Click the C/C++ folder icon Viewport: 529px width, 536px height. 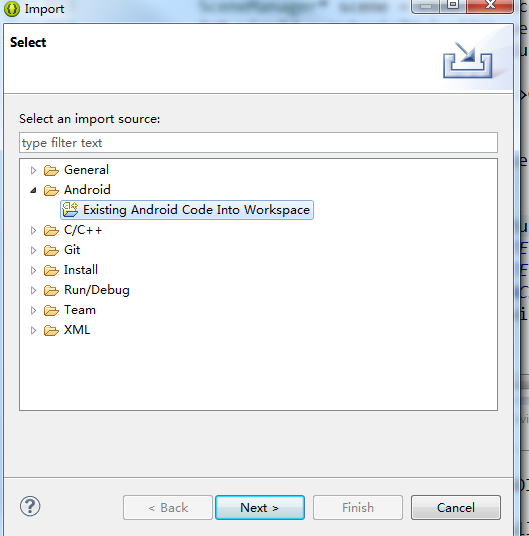click(x=51, y=230)
